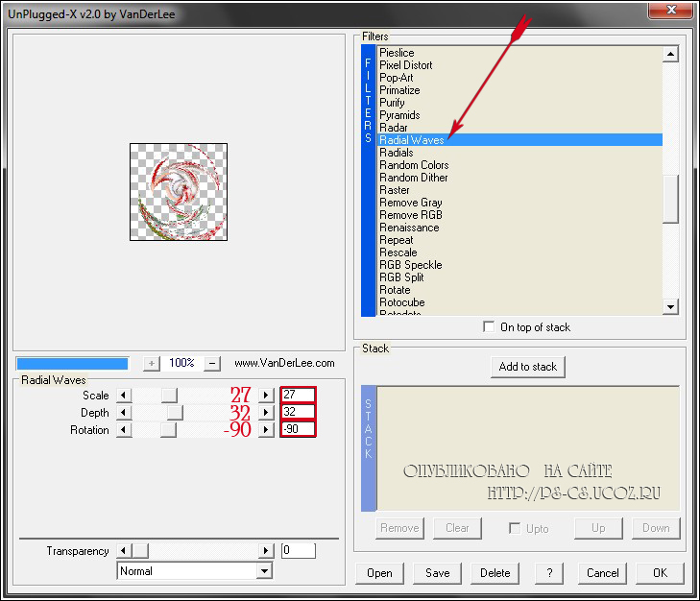This screenshot has height=601, width=700.
Task: Click Scale slider right arrow
Action: (x=266, y=396)
